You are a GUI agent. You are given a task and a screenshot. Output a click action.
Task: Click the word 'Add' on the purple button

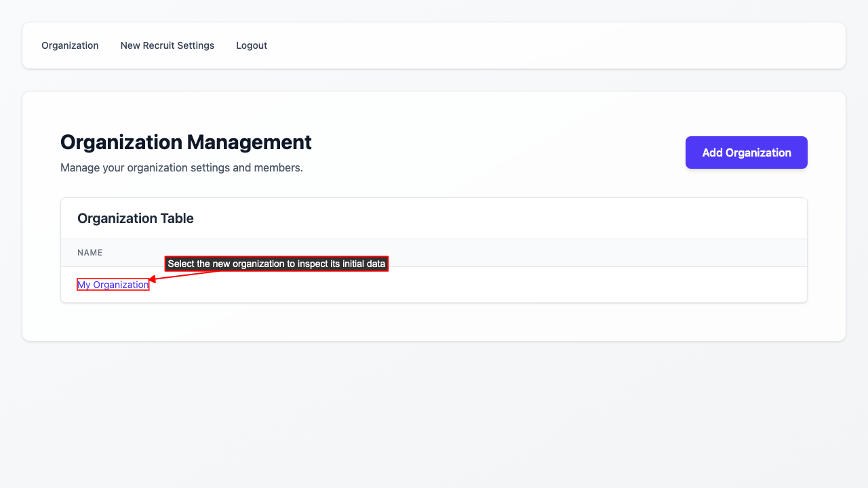(712, 152)
